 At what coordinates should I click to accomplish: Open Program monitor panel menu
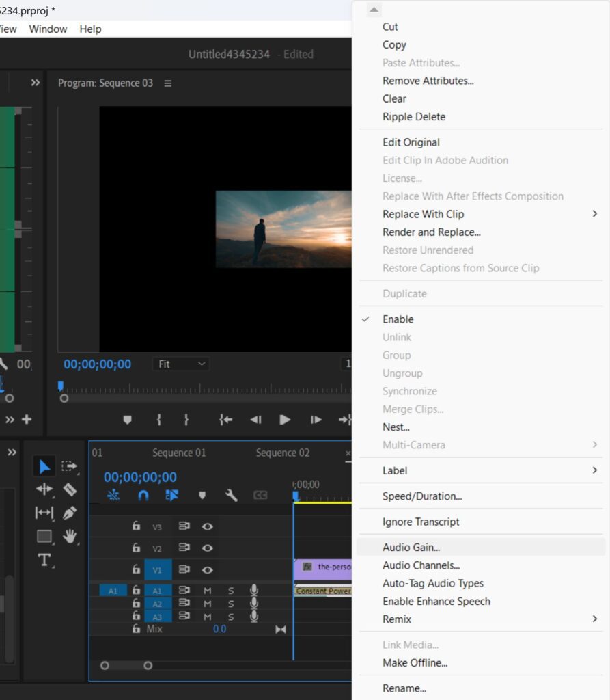(168, 83)
